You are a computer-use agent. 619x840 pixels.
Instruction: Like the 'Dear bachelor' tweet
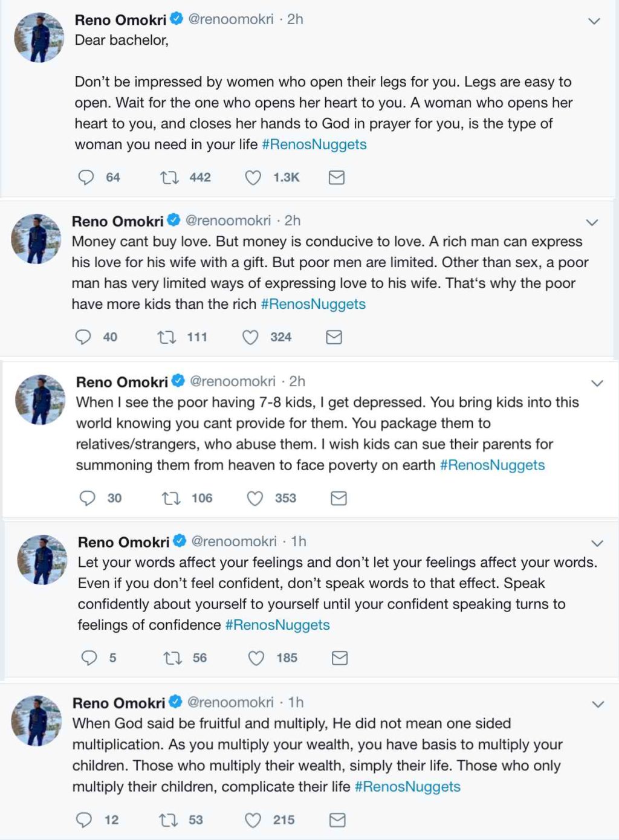tap(253, 177)
